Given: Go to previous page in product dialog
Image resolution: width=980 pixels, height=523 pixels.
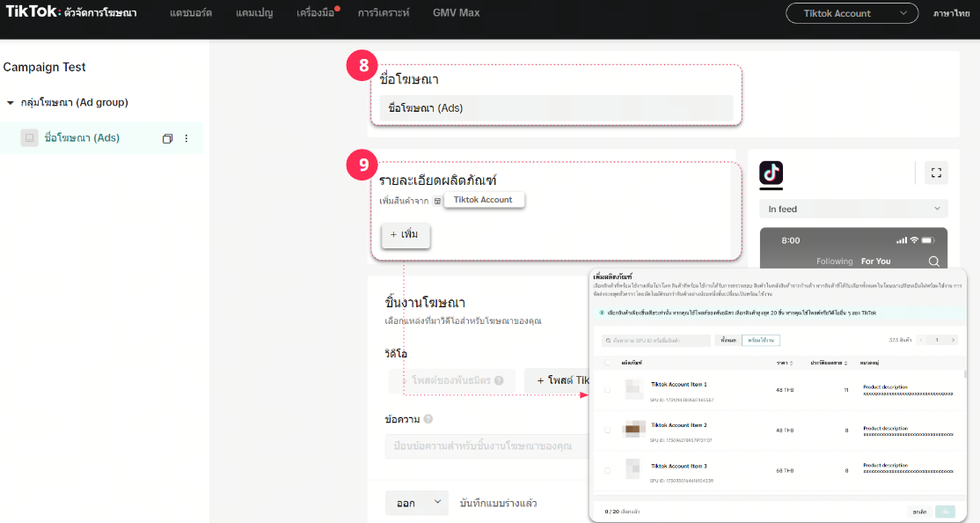Looking at the screenshot, I should (x=921, y=341).
